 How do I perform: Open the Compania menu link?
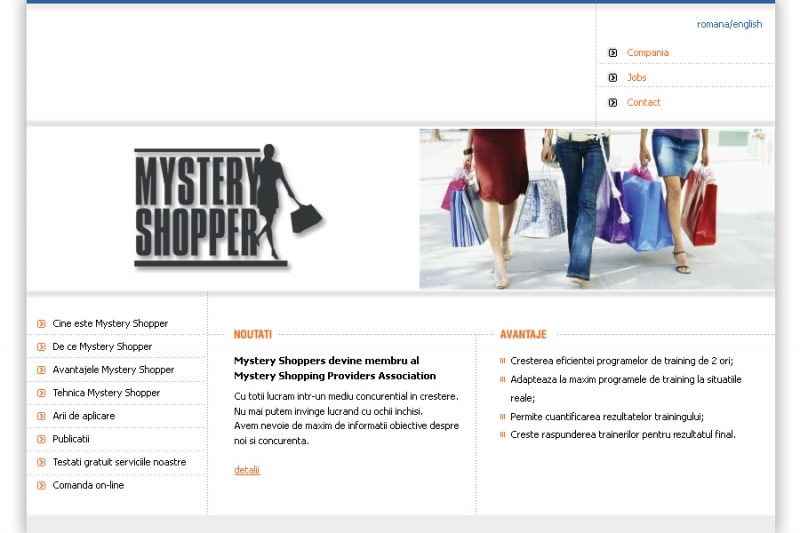click(x=647, y=53)
